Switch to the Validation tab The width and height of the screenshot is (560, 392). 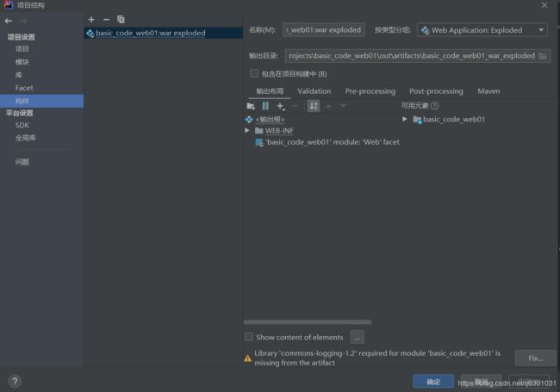[x=314, y=91]
